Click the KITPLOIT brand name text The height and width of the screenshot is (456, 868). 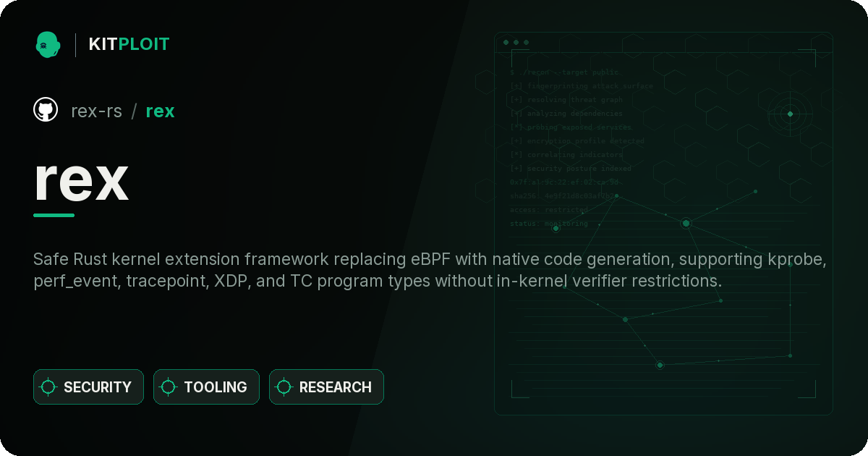pos(129,44)
